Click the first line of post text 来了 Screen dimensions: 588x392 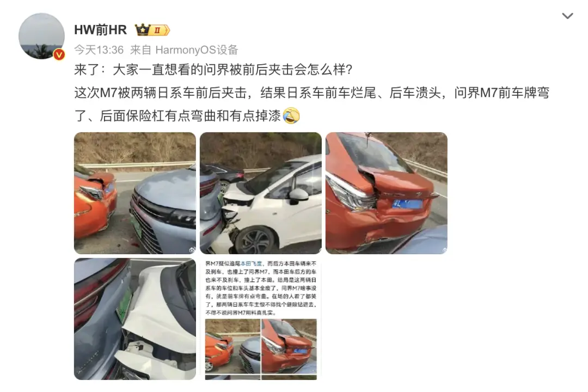point(213,69)
